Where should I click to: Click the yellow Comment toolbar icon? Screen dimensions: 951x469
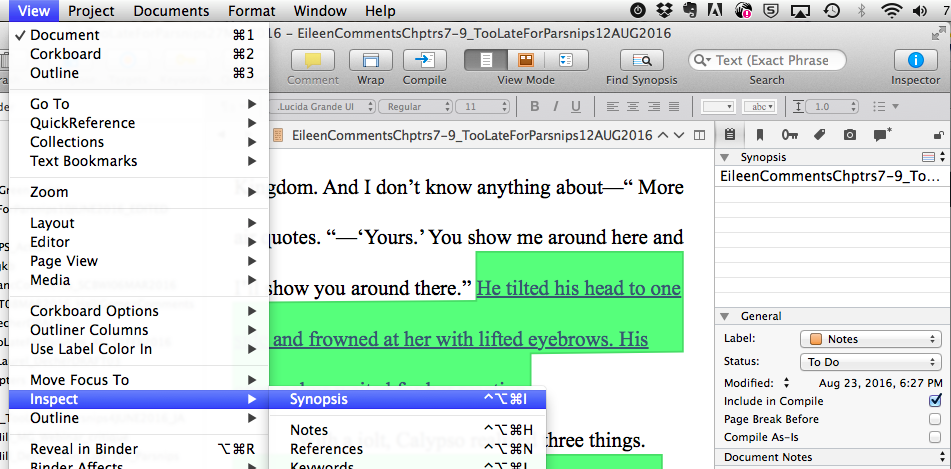[x=313, y=60]
